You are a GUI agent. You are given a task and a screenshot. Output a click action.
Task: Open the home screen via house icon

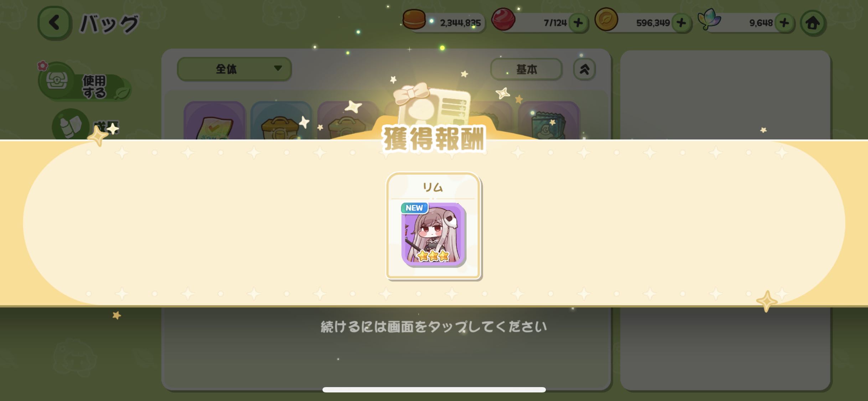coord(813,23)
